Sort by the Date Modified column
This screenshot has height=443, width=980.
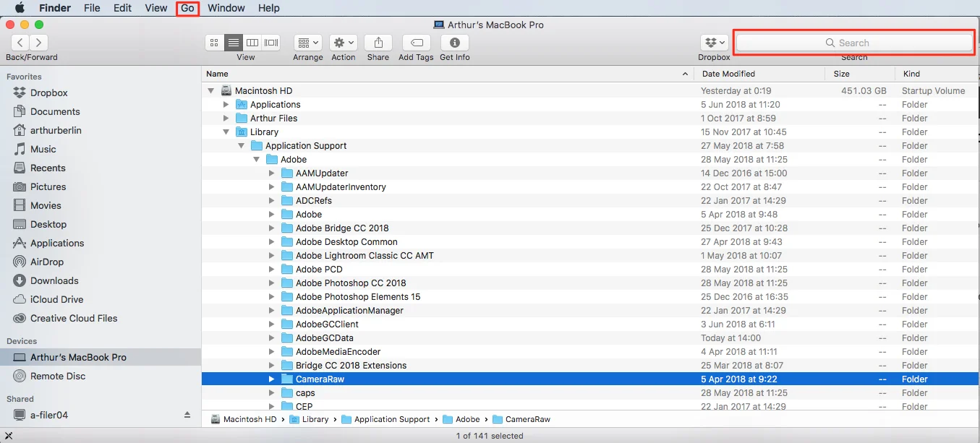pyautogui.click(x=759, y=74)
